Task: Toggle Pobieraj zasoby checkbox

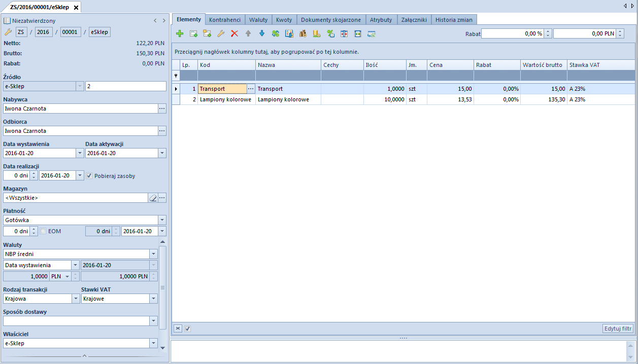Action: pos(89,176)
